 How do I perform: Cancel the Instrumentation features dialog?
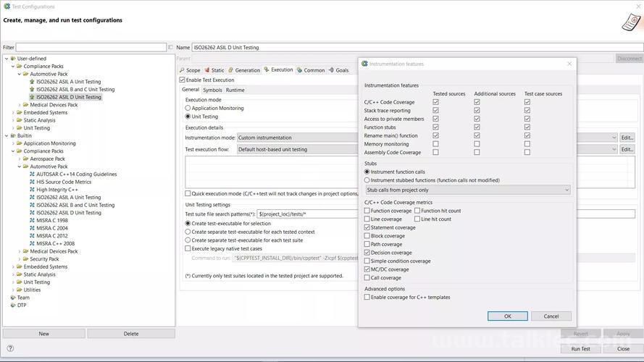pyautogui.click(x=551, y=316)
